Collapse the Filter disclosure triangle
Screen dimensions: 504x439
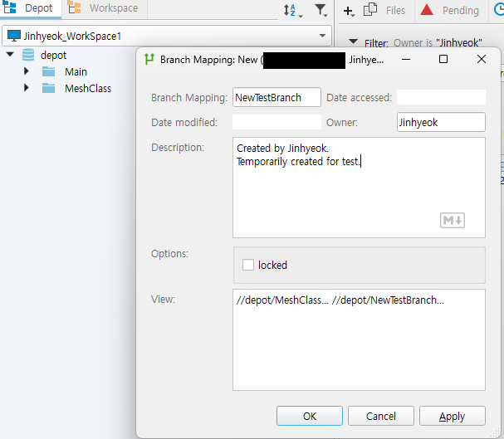point(353,41)
